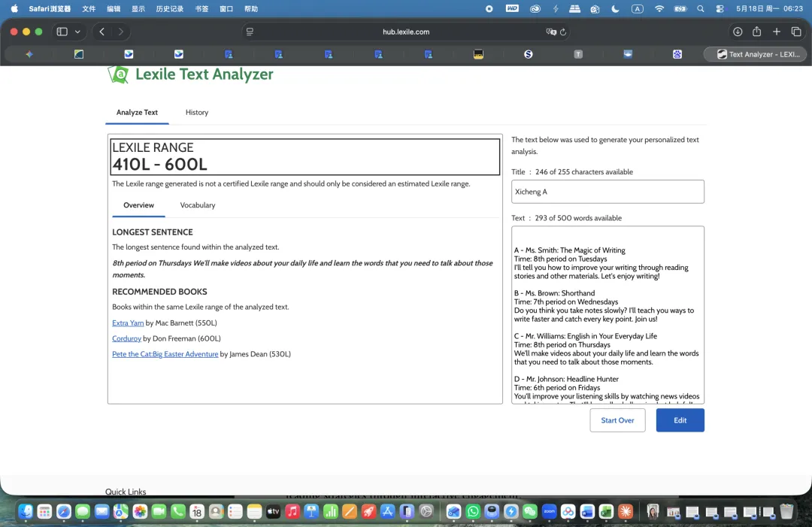Open WhatsApp from the Dock
The height and width of the screenshot is (527, 812).
tap(473, 511)
